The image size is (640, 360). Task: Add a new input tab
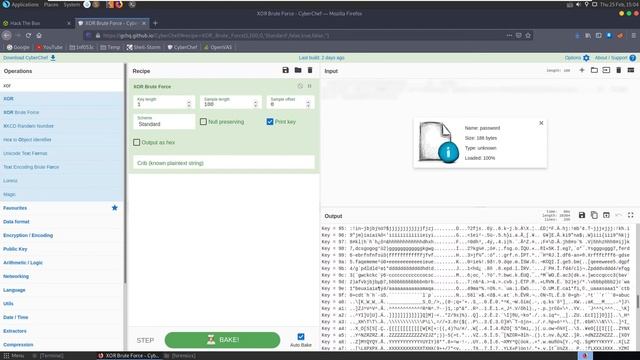[582, 70]
